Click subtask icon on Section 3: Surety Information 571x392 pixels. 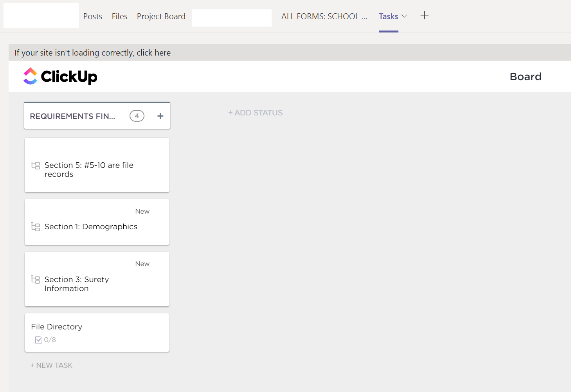click(x=36, y=279)
